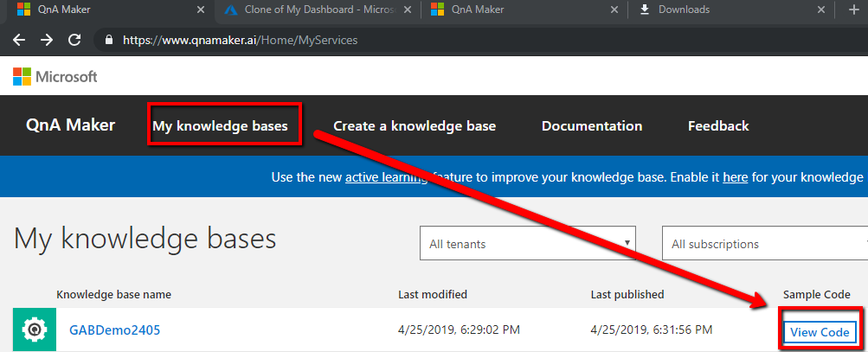868x352 pixels.
Task: Select the last modified date 4/25/2019, 6:29:02 PM
Action: pos(459,330)
